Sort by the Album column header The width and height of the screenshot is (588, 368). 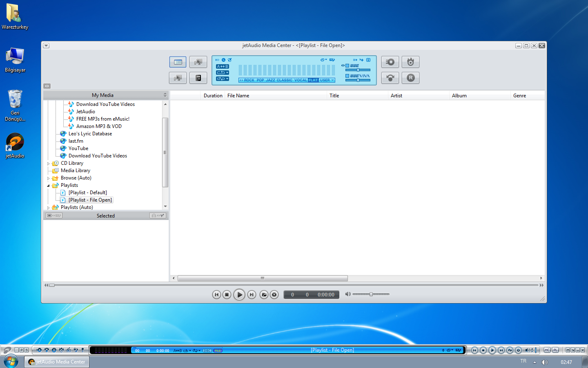pos(480,96)
